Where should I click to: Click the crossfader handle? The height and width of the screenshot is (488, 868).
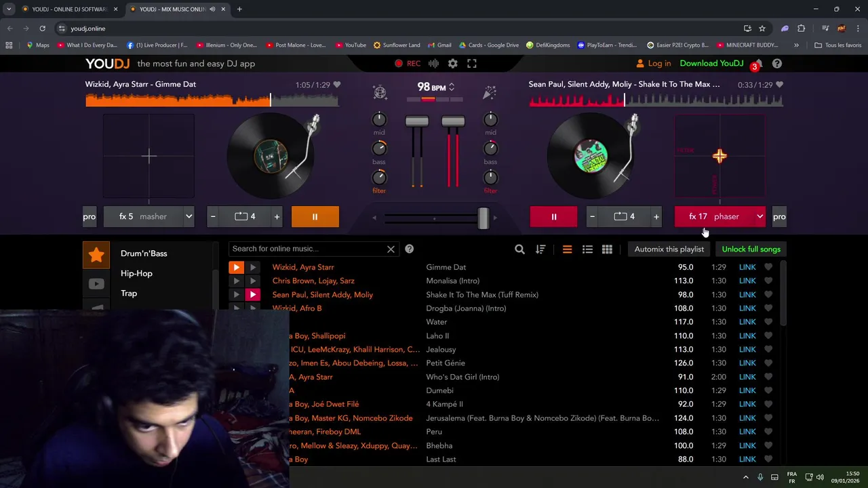484,218
